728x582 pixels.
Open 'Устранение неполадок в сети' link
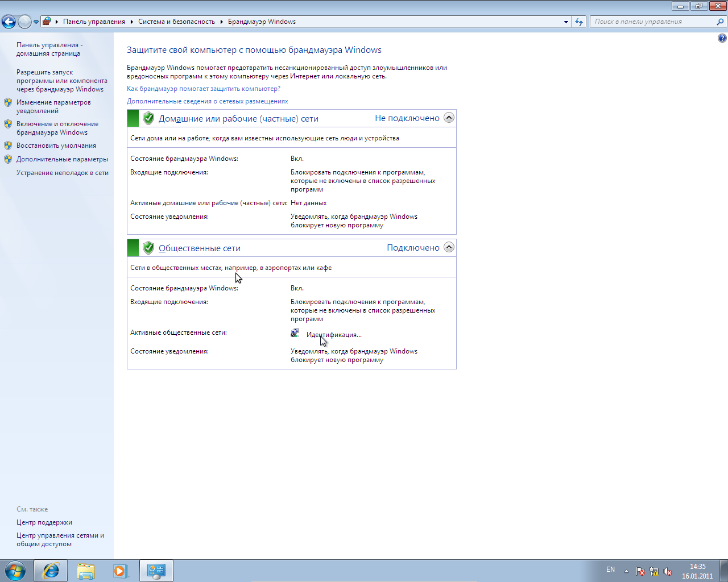(63, 173)
